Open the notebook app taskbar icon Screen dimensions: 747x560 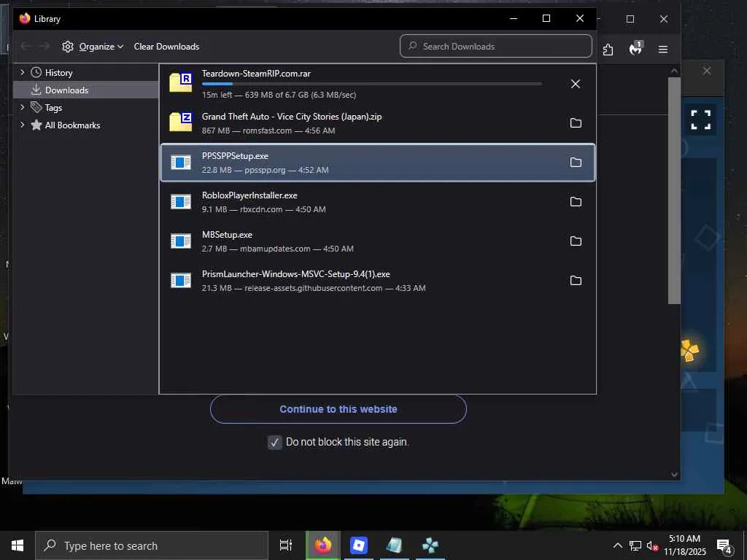click(x=395, y=545)
